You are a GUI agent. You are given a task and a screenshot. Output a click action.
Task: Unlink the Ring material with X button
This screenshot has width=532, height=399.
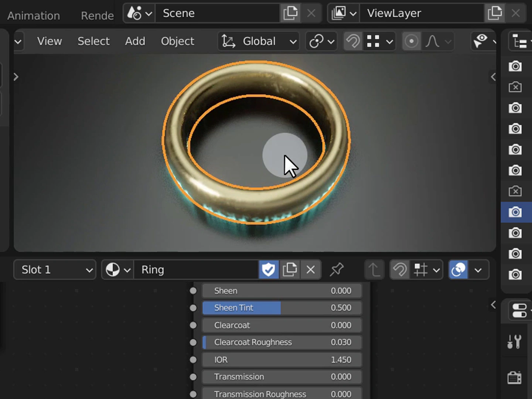(x=311, y=270)
